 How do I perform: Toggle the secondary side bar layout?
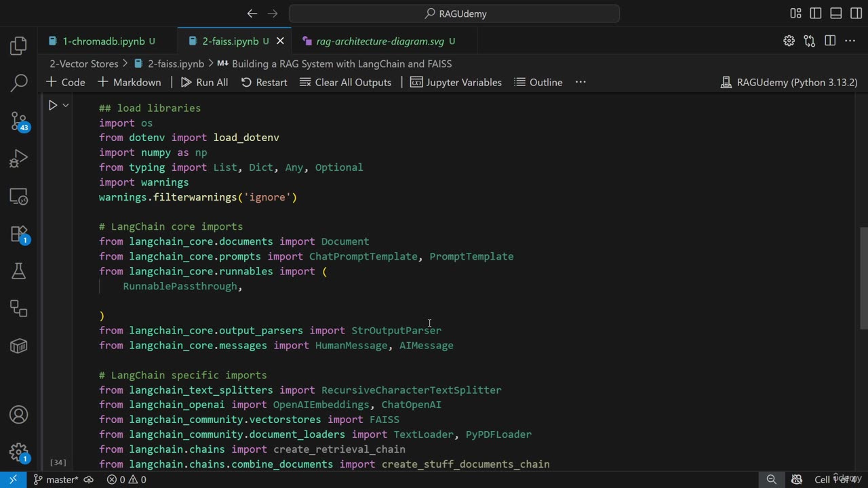(856, 14)
